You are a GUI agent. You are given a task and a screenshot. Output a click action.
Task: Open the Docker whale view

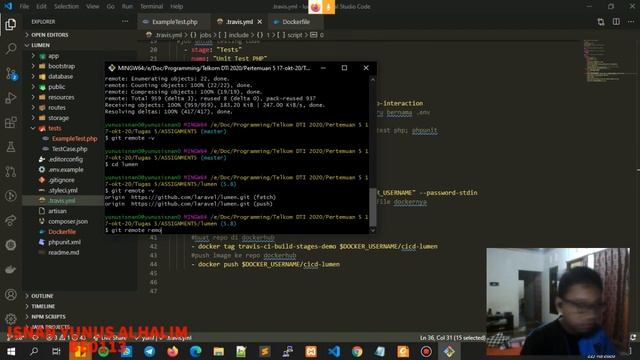pyautogui.click(x=11, y=269)
